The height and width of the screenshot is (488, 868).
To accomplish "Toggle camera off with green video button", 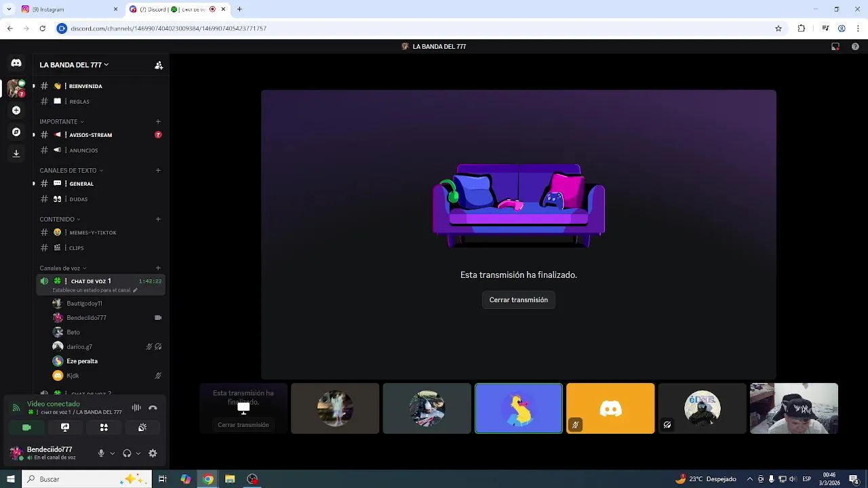I will (26, 428).
